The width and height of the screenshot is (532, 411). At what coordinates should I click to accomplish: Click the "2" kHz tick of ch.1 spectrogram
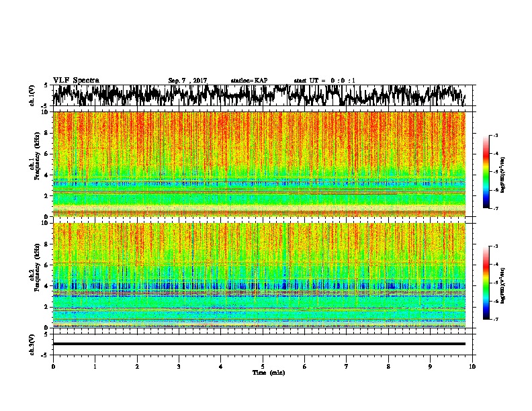point(48,196)
